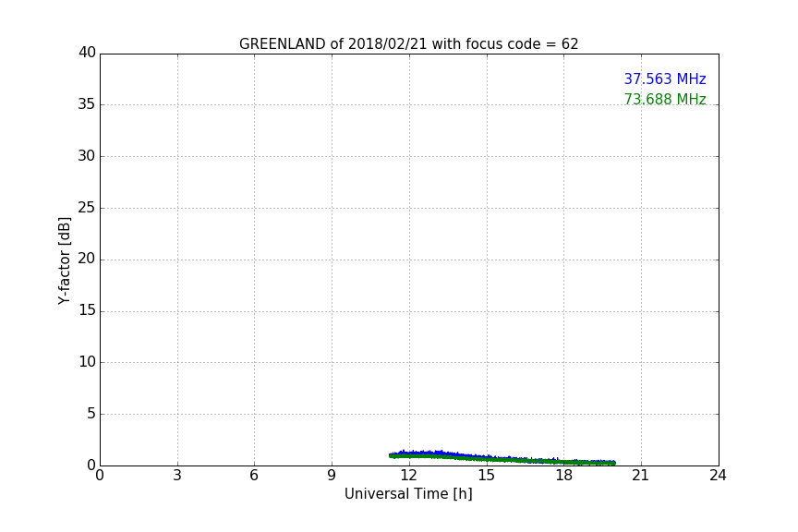Click the 'Universal Time [h]' axis label
Screen dimensions: 798x532
(408, 494)
